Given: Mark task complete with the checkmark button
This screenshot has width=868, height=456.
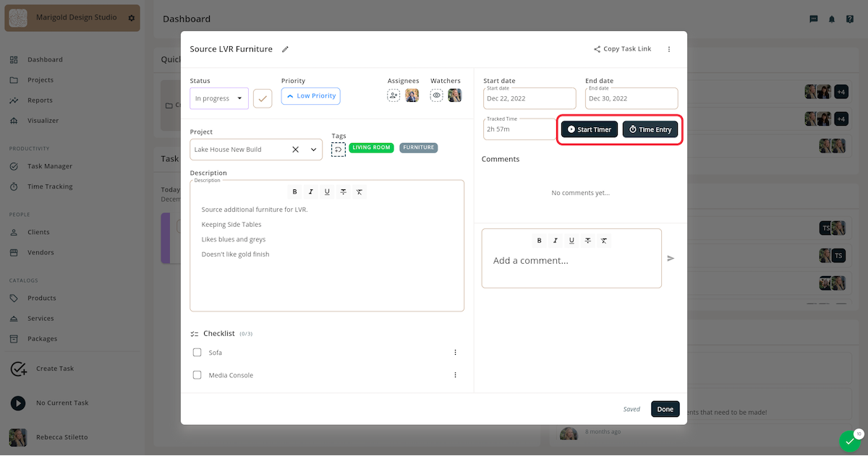Looking at the screenshot, I should point(263,98).
